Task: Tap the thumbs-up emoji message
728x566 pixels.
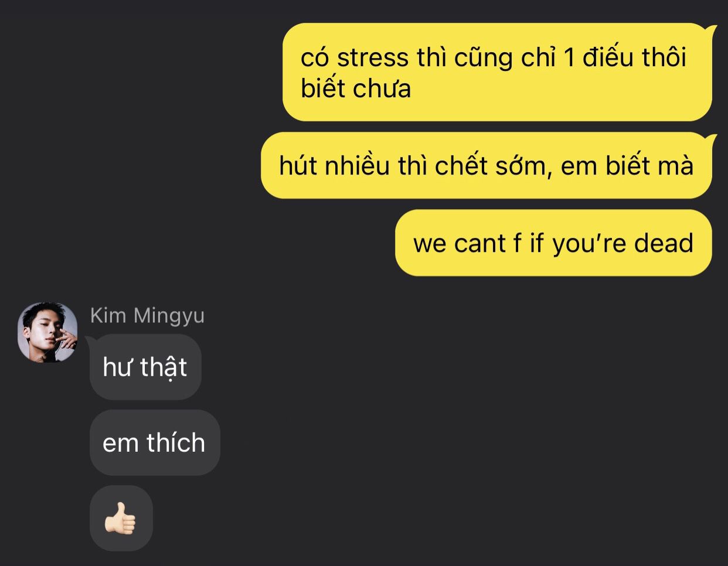Action: point(121,518)
